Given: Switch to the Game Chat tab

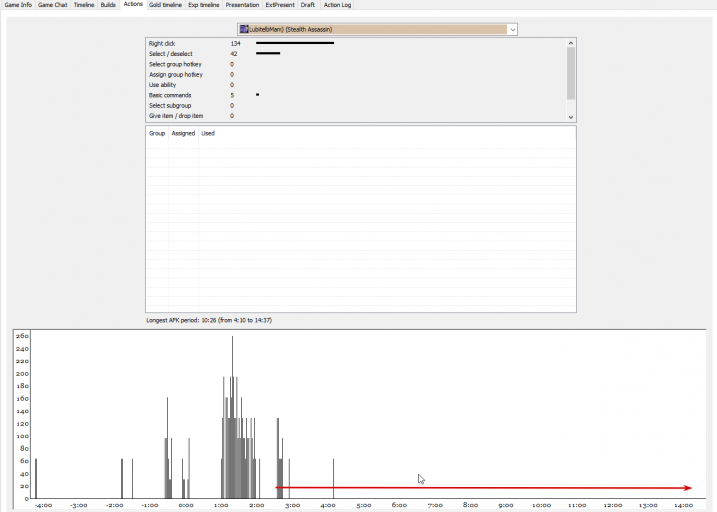Looking at the screenshot, I should pos(53,5).
